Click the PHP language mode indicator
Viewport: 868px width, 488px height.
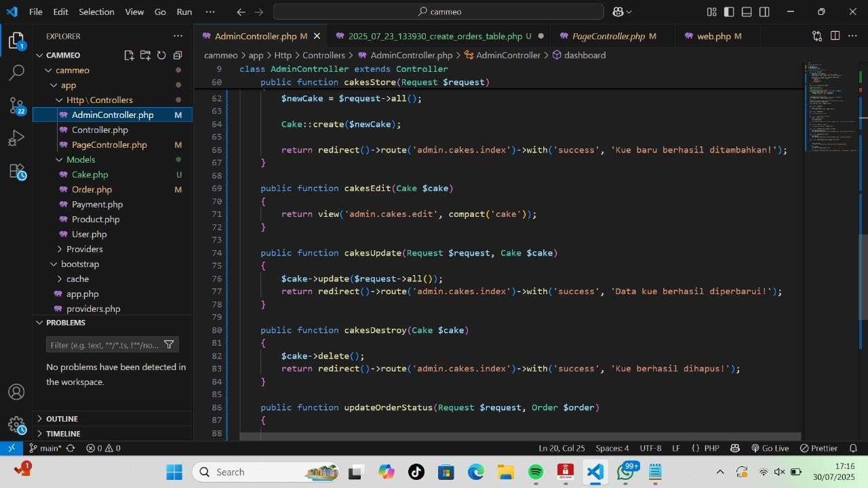click(x=711, y=448)
